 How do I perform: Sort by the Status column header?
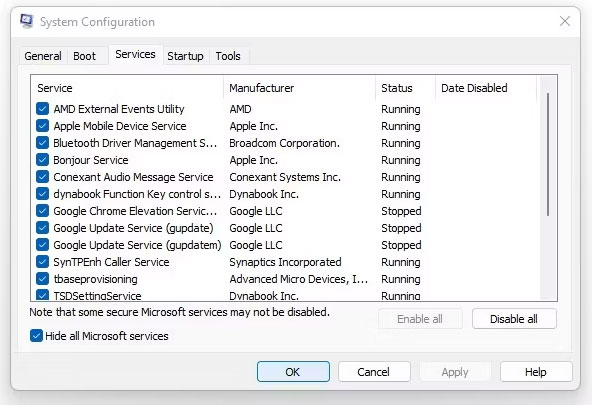pos(405,88)
